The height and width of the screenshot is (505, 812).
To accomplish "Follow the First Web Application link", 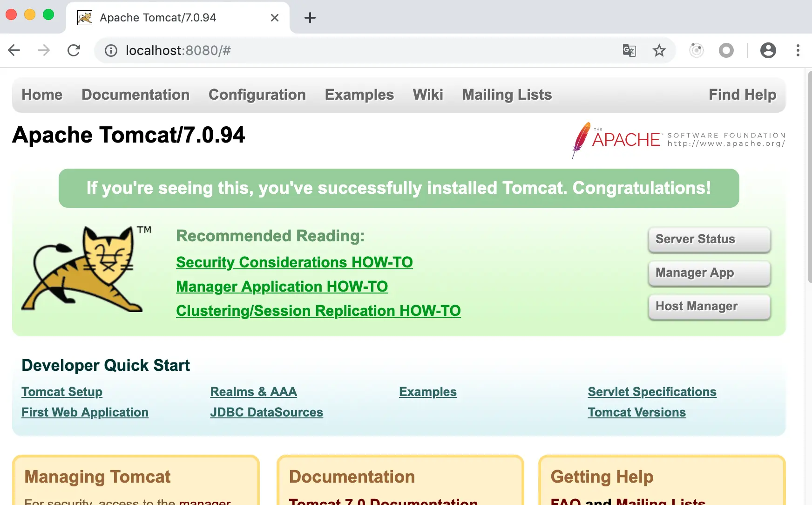I will [85, 412].
